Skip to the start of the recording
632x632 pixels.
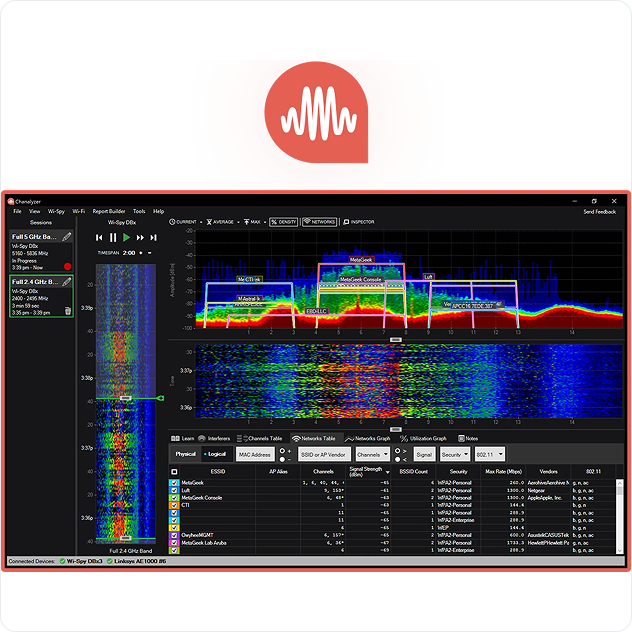(x=99, y=238)
